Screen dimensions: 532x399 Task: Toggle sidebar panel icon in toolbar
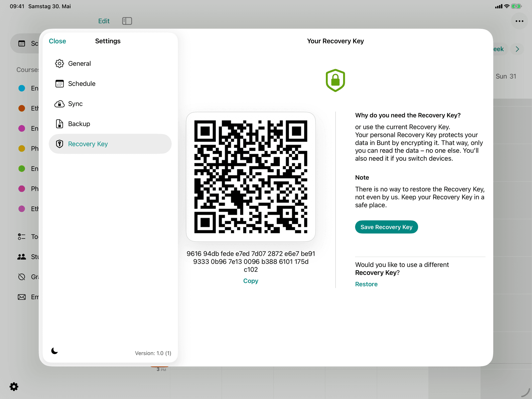(x=127, y=21)
